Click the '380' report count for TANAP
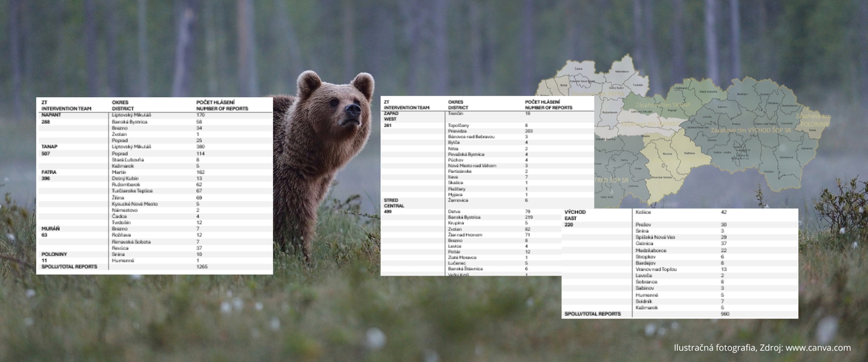Viewport: 868px width, 362px height. point(201,147)
